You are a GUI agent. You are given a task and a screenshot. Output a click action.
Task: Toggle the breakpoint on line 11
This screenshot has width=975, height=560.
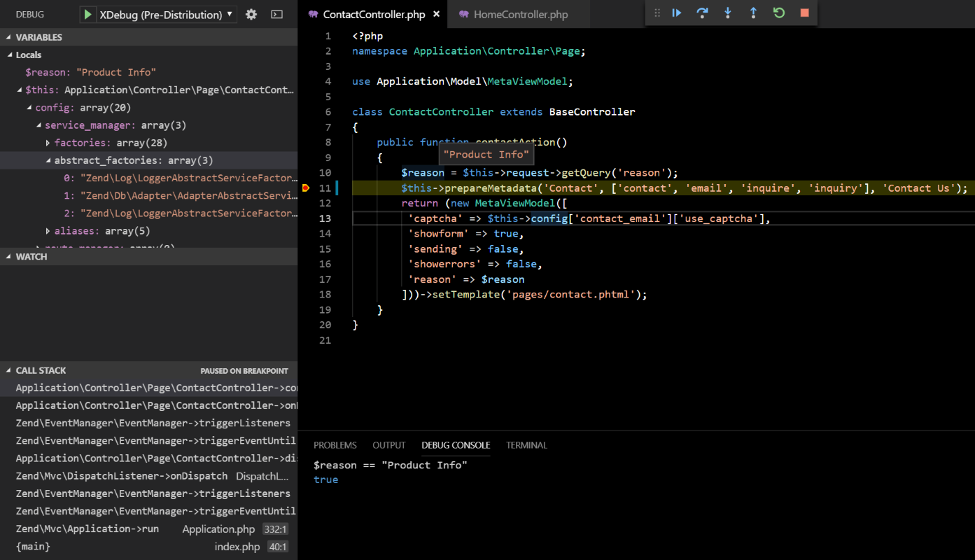(x=306, y=188)
